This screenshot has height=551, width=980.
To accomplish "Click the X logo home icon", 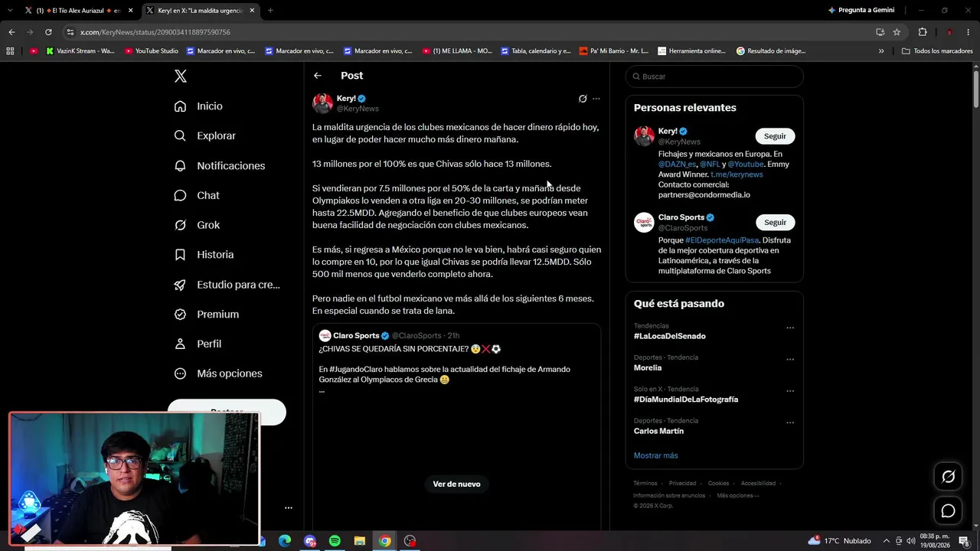I will click(x=181, y=76).
